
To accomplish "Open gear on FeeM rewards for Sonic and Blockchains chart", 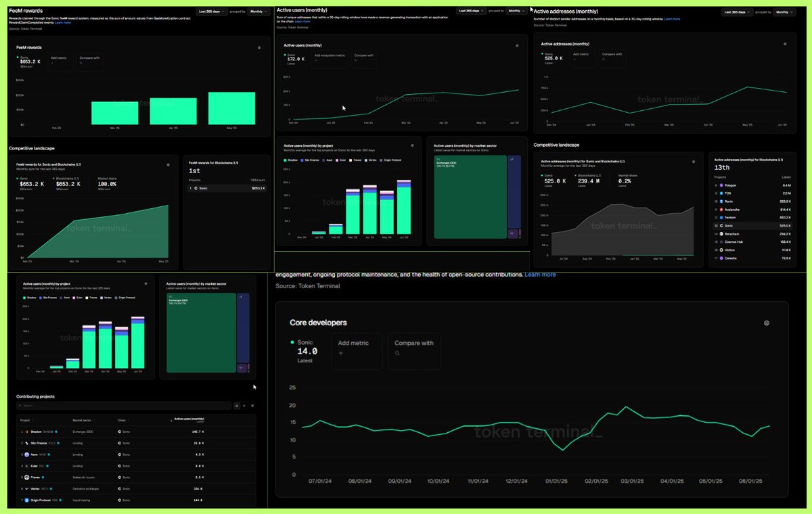I will (x=168, y=164).
